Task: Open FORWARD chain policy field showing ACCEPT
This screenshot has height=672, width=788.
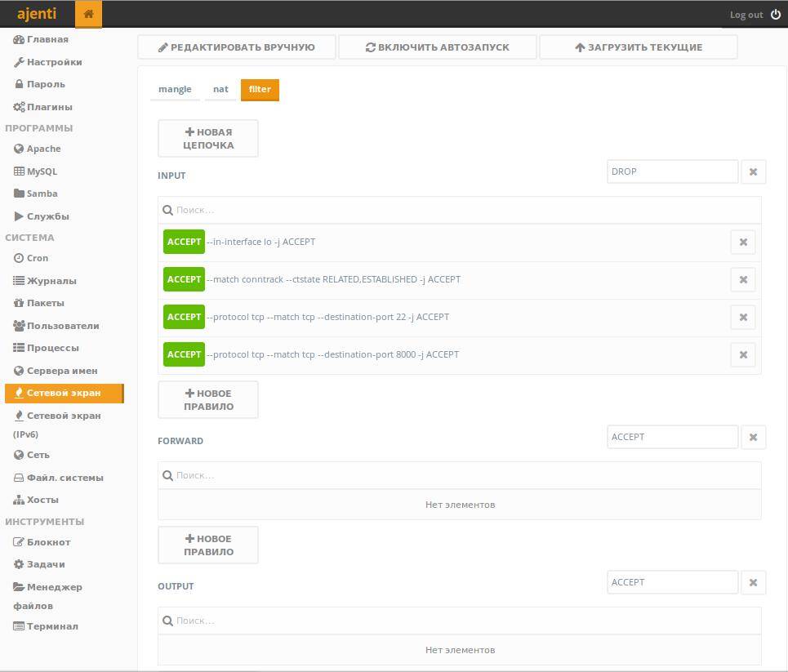Action: 672,437
